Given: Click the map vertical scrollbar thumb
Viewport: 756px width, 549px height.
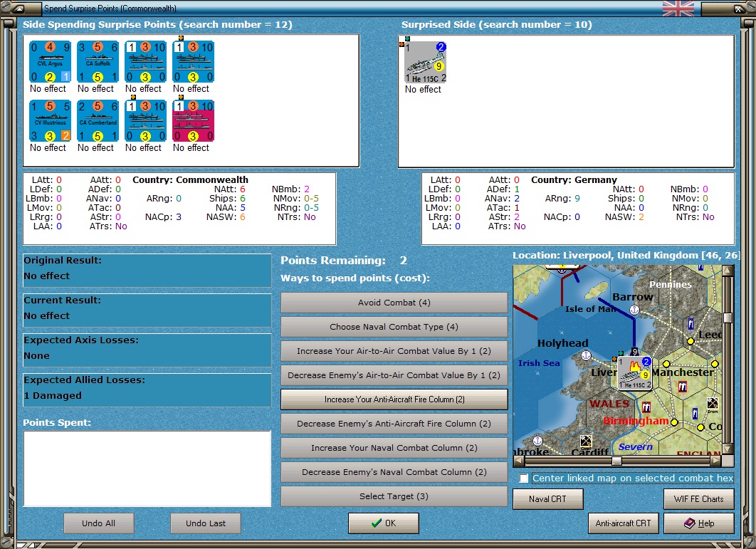Looking at the screenshot, I should [x=728, y=318].
